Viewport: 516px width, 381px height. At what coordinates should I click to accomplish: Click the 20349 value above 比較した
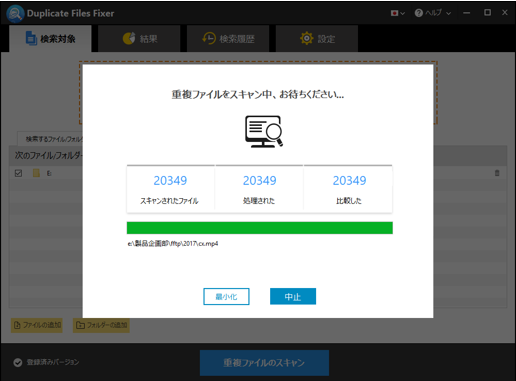(x=349, y=181)
